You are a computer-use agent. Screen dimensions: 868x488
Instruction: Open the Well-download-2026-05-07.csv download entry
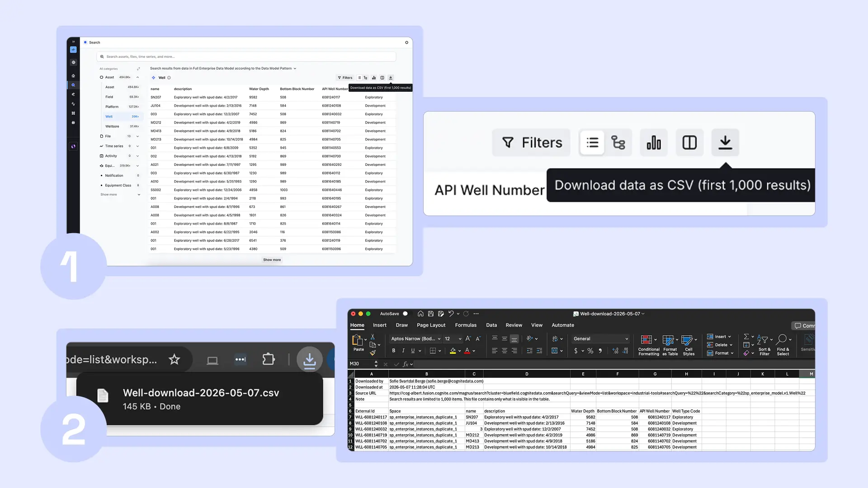(x=200, y=399)
